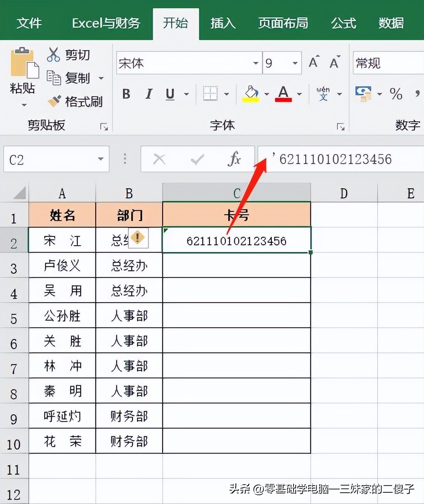Click the Copy (复制) icon

pyautogui.click(x=54, y=78)
